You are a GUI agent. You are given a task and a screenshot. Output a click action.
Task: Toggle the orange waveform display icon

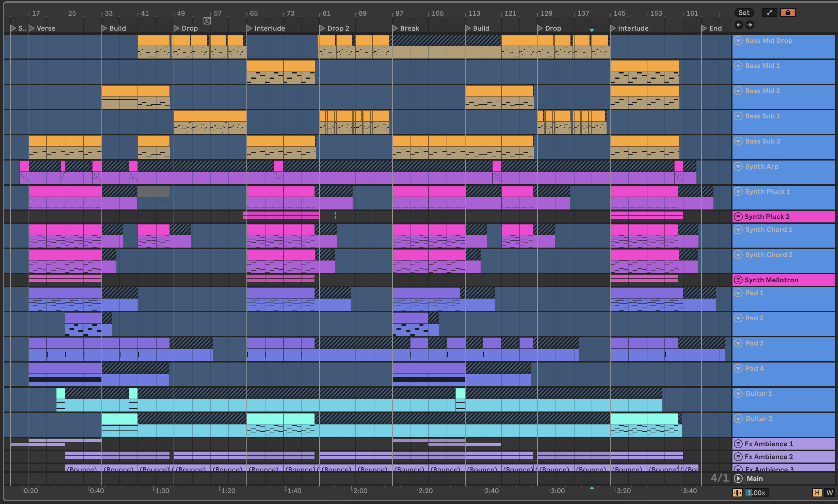pyautogui.click(x=737, y=493)
